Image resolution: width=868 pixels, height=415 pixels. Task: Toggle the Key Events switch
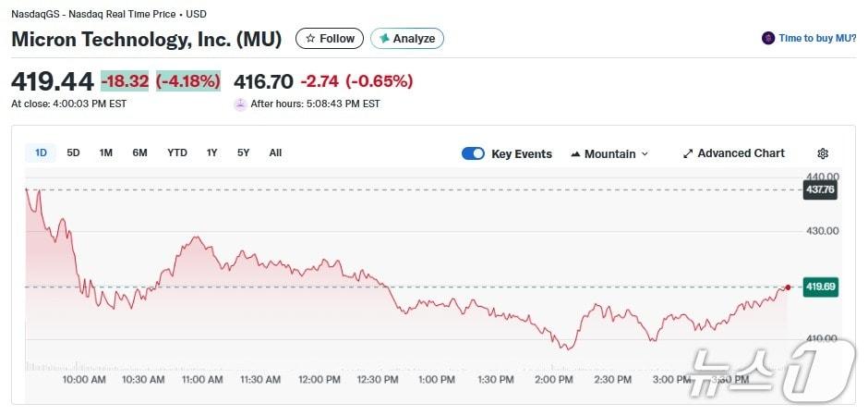pyautogui.click(x=473, y=153)
